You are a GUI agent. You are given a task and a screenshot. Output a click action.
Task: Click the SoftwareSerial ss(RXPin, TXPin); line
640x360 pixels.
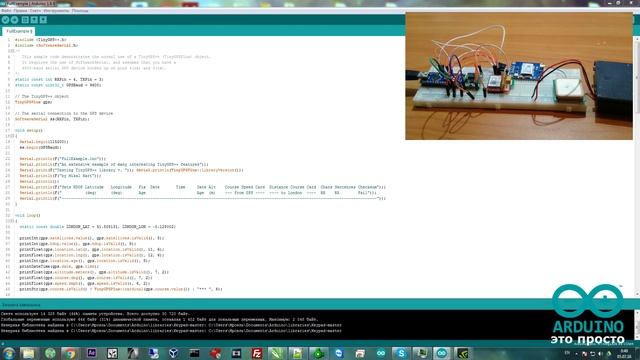(x=52, y=119)
